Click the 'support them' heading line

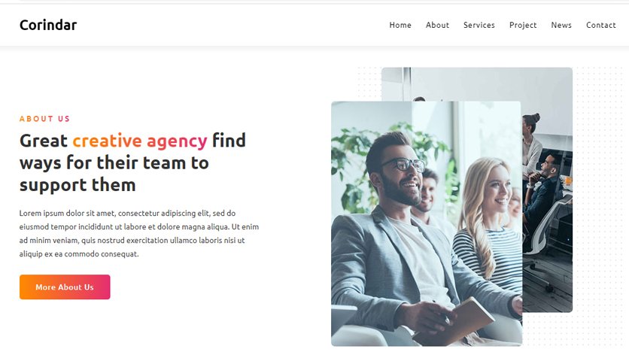point(77,185)
